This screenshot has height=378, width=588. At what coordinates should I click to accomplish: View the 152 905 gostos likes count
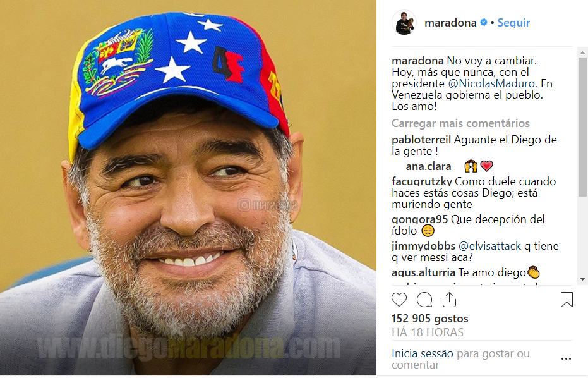[429, 319]
